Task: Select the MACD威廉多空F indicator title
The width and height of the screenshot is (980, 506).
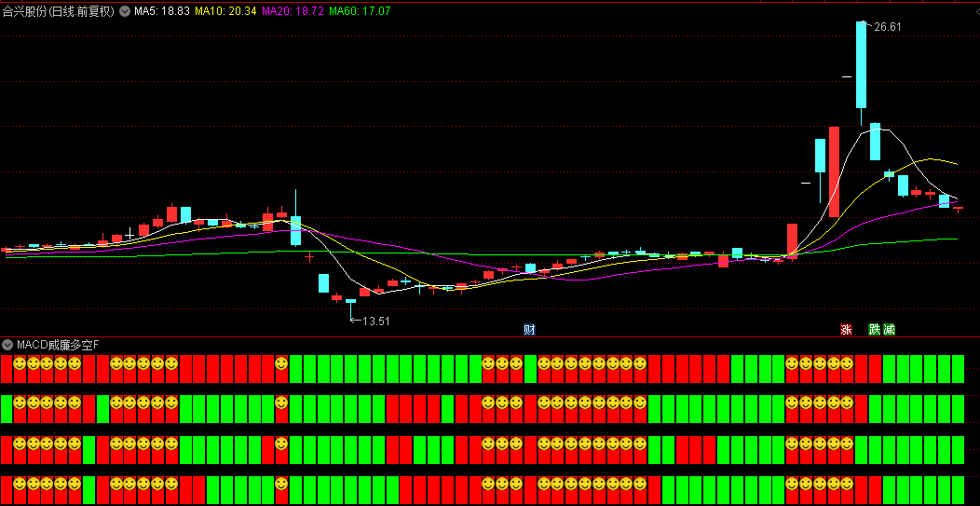Action: (x=58, y=344)
